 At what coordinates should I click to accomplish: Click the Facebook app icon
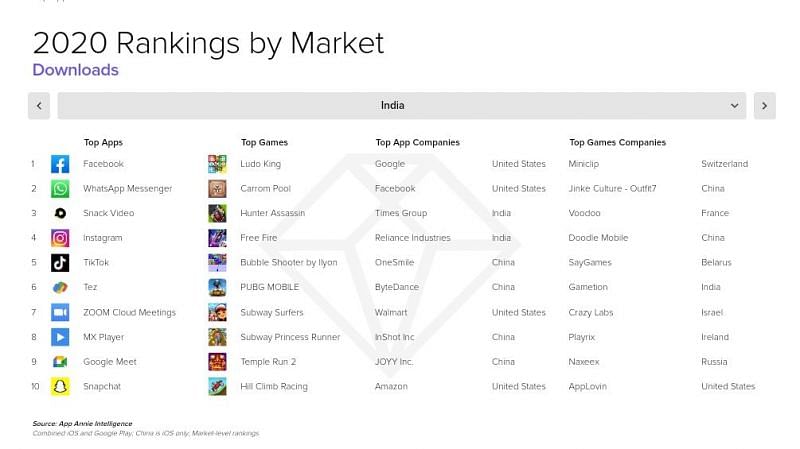pos(60,164)
